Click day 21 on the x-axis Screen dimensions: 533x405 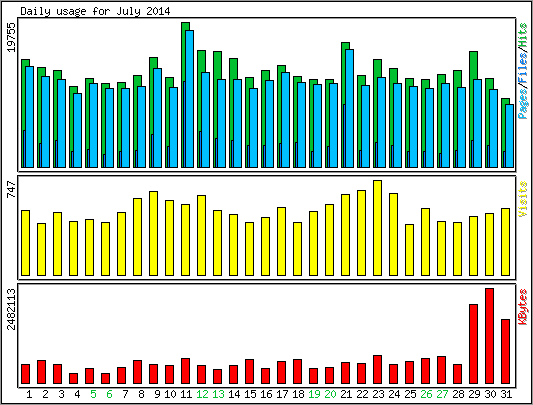click(346, 394)
